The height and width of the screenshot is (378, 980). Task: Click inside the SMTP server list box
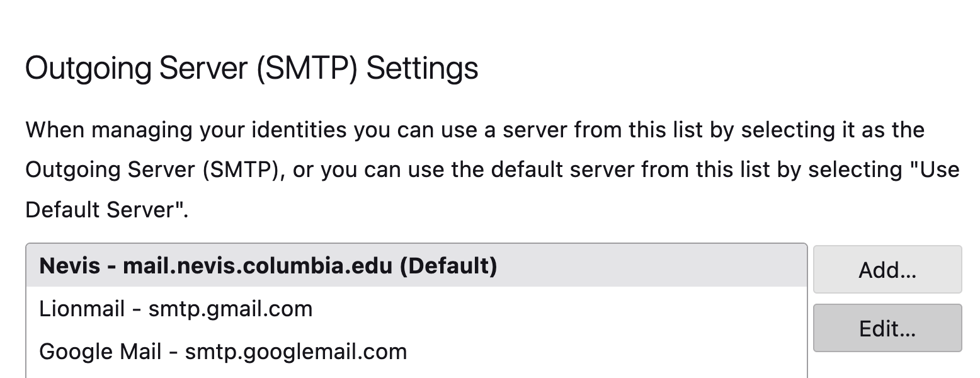(416, 309)
